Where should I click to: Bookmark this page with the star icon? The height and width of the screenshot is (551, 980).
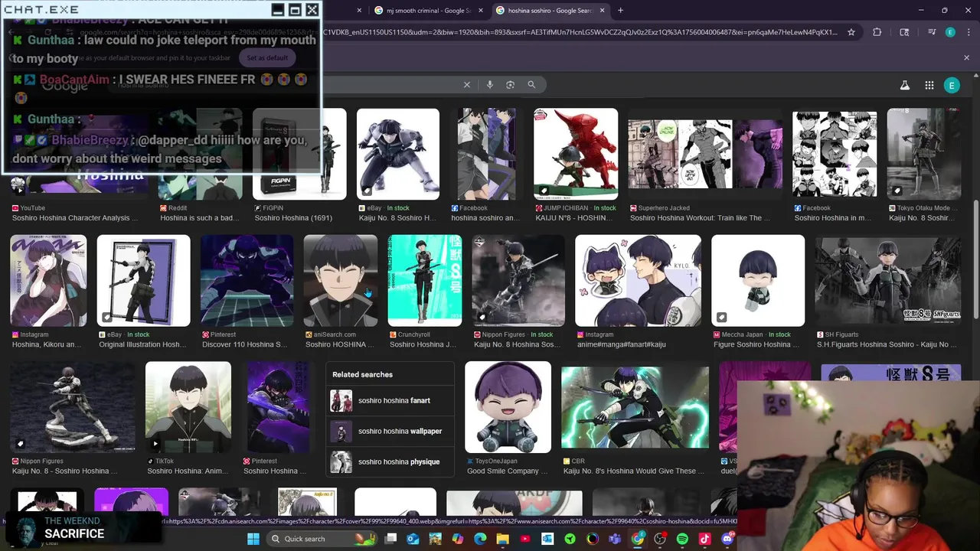pos(851,32)
